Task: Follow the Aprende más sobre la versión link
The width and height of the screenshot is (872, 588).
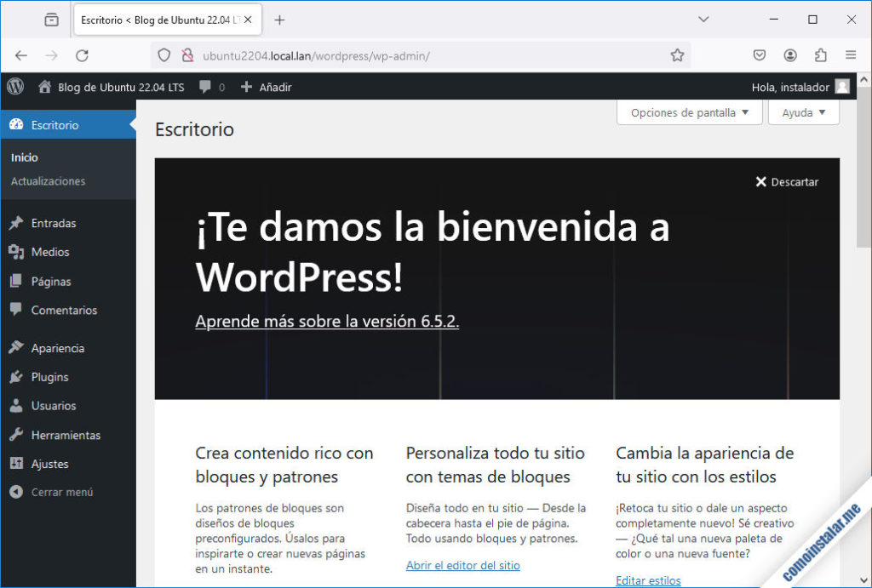Action: point(327,322)
